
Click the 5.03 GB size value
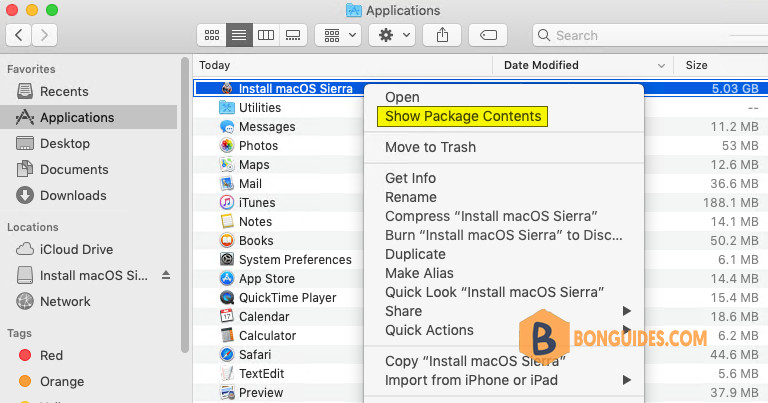point(735,89)
